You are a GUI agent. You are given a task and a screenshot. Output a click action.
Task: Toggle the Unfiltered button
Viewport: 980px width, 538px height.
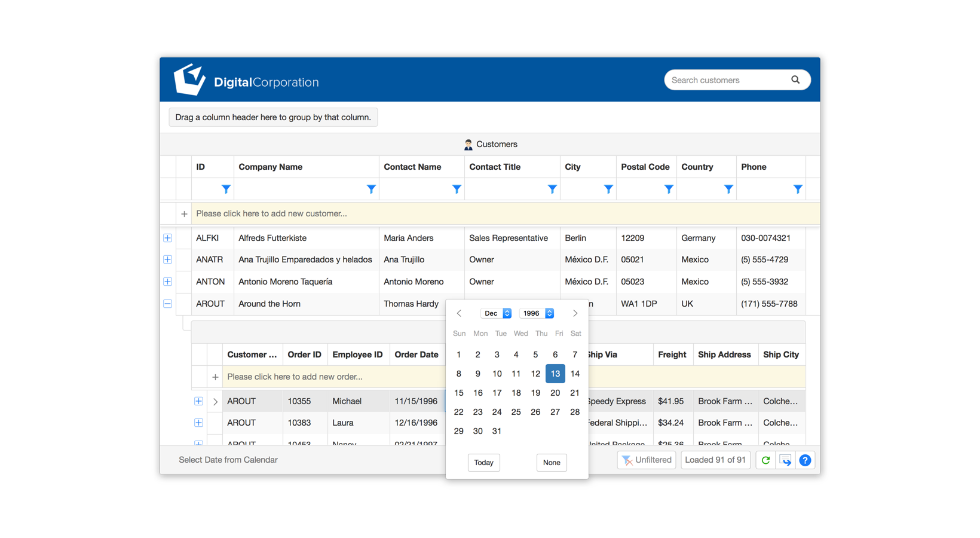(647, 460)
